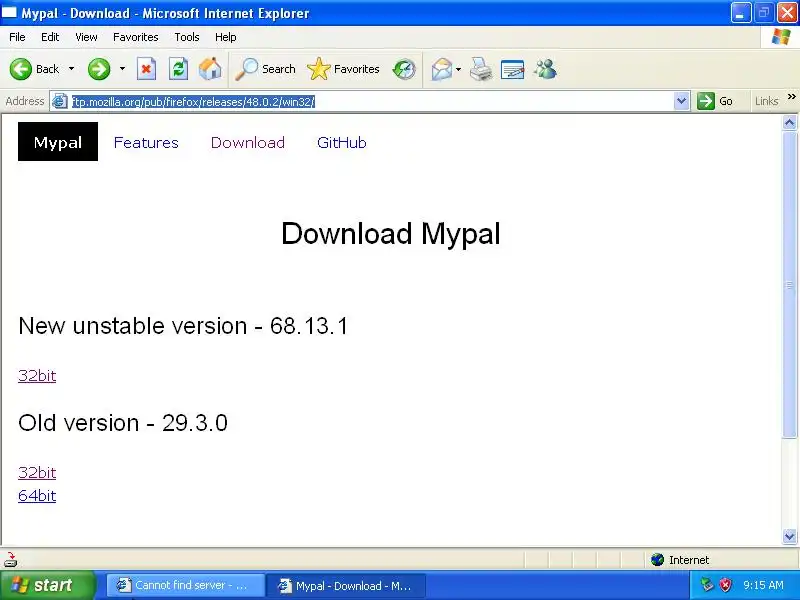Screen dimensions: 800x600
Task: Click the Download Mypal heading
Action: tap(391, 234)
